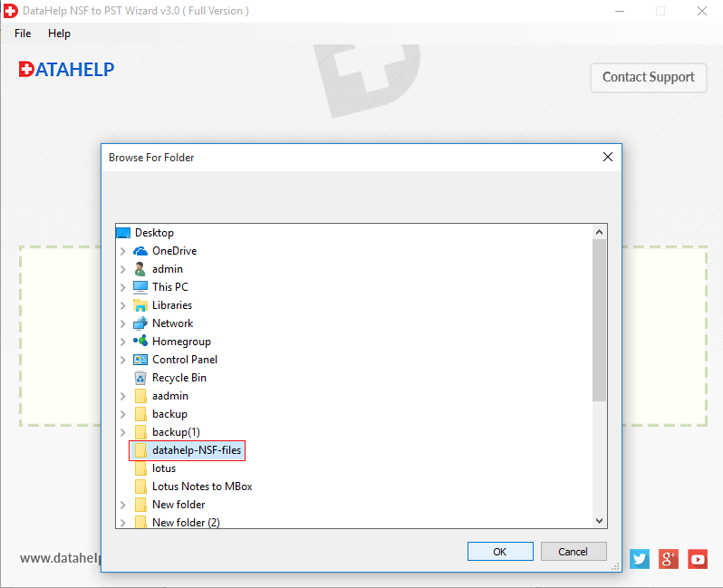
Task: Select the Network entry
Action: pyautogui.click(x=172, y=323)
